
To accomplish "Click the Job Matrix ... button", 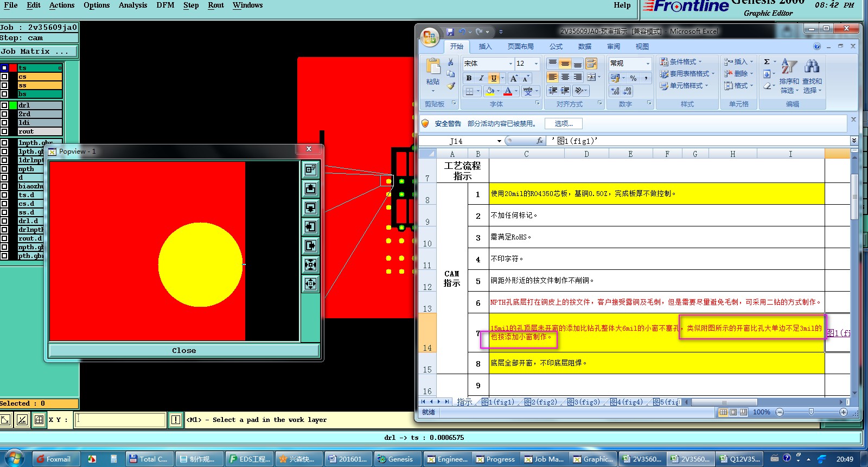I will pos(39,52).
